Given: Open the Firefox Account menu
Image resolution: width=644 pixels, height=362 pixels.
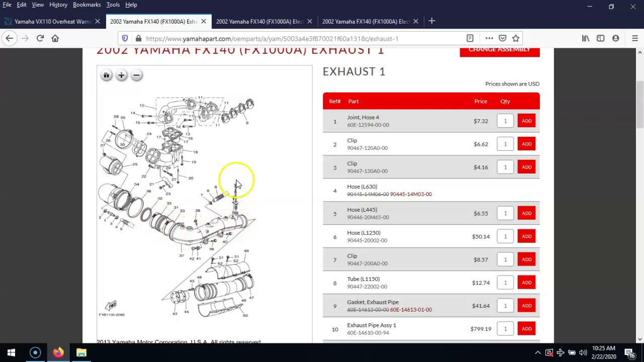Looking at the screenshot, I should click(x=616, y=38).
